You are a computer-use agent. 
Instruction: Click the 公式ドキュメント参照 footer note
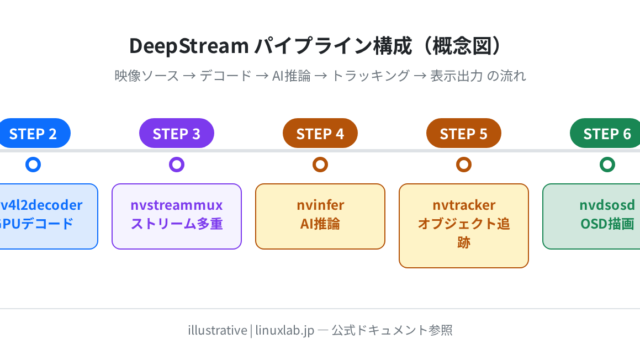[392, 330]
